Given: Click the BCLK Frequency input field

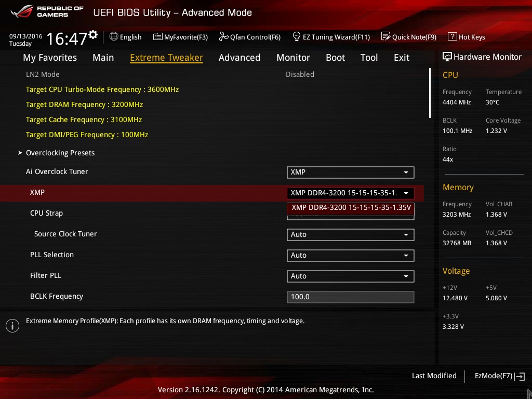Looking at the screenshot, I should (351, 297).
